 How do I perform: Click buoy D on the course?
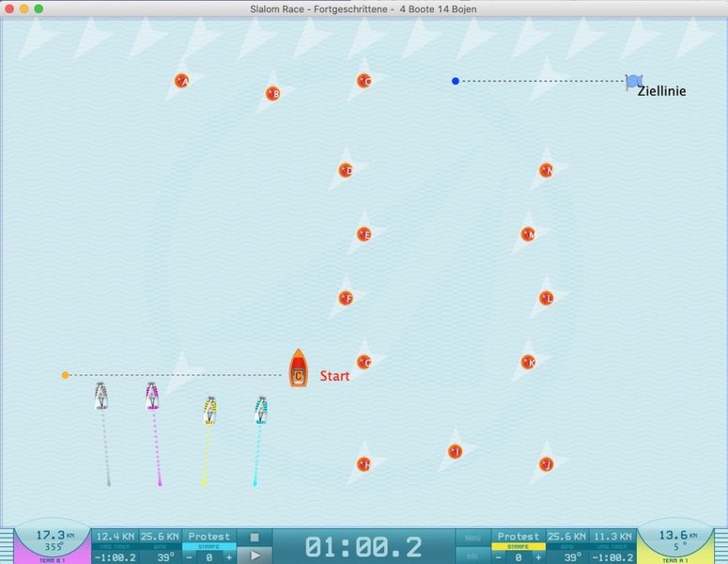[346, 170]
